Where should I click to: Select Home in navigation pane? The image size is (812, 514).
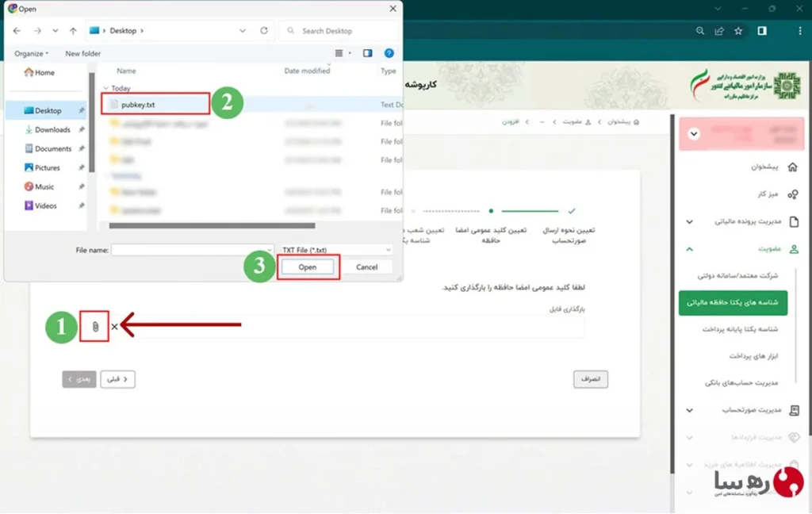(x=40, y=72)
